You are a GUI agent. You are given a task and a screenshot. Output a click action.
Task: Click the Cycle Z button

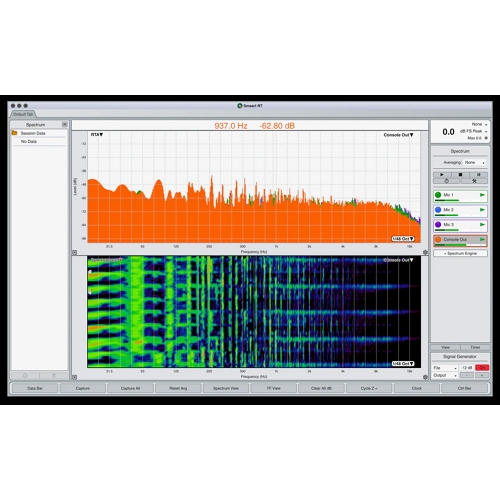[x=369, y=388]
